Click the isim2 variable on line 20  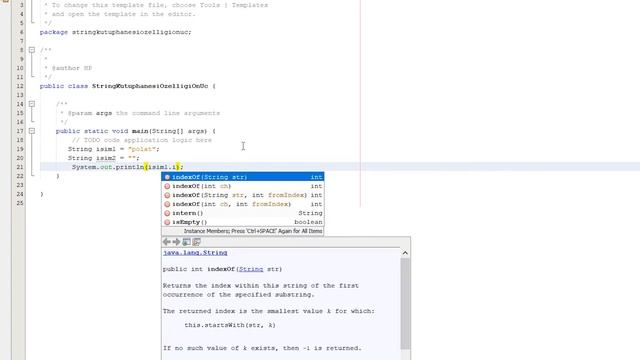[x=106, y=158]
